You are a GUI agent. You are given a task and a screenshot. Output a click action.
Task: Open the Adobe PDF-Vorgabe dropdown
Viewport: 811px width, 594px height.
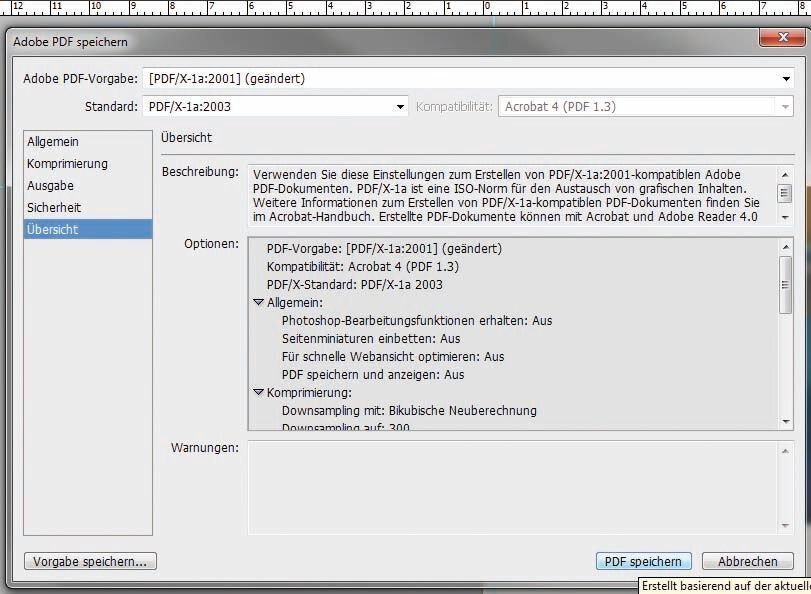tap(786, 79)
